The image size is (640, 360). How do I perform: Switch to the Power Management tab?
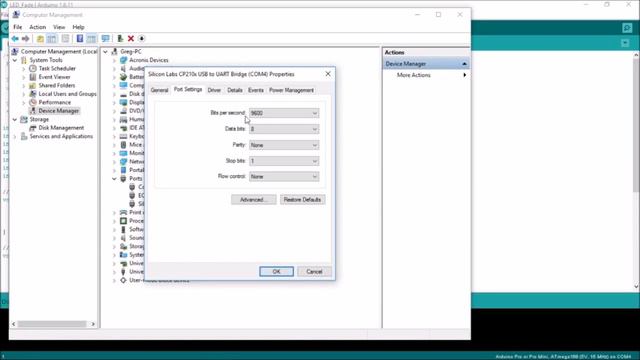pyautogui.click(x=291, y=90)
